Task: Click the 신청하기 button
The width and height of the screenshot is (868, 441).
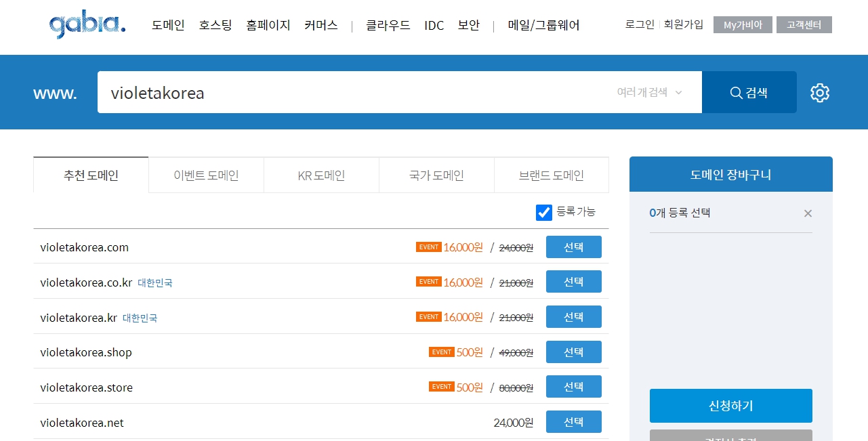Action: point(731,406)
